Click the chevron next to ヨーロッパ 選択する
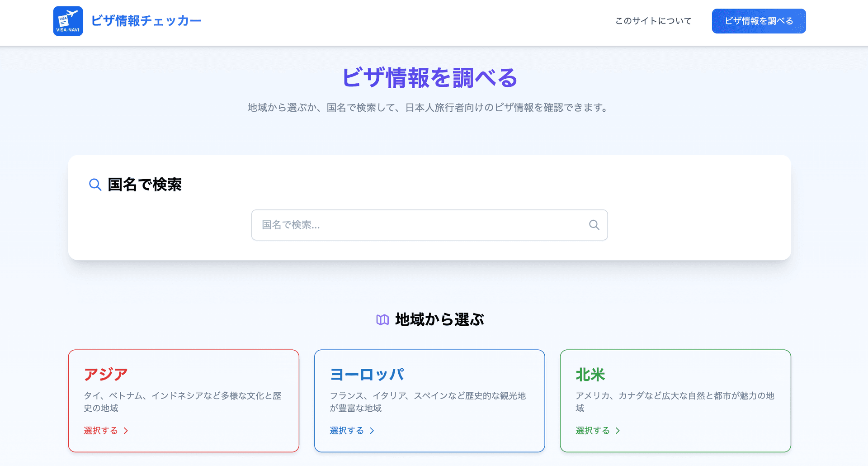 click(x=373, y=431)
